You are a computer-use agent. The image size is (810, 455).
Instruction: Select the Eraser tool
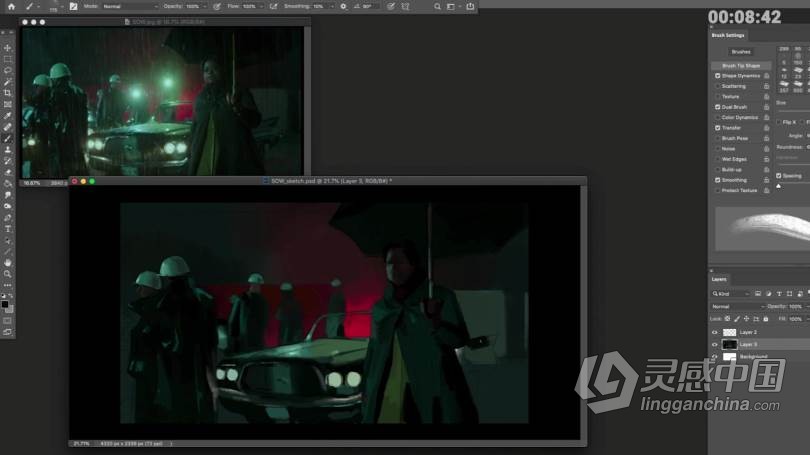(x=7, y=172)
